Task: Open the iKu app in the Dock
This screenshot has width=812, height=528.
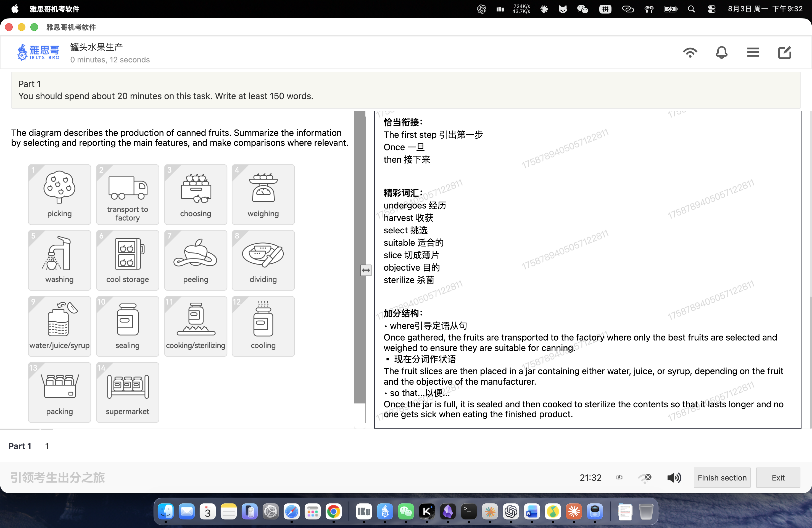Action: coord(364,511)
